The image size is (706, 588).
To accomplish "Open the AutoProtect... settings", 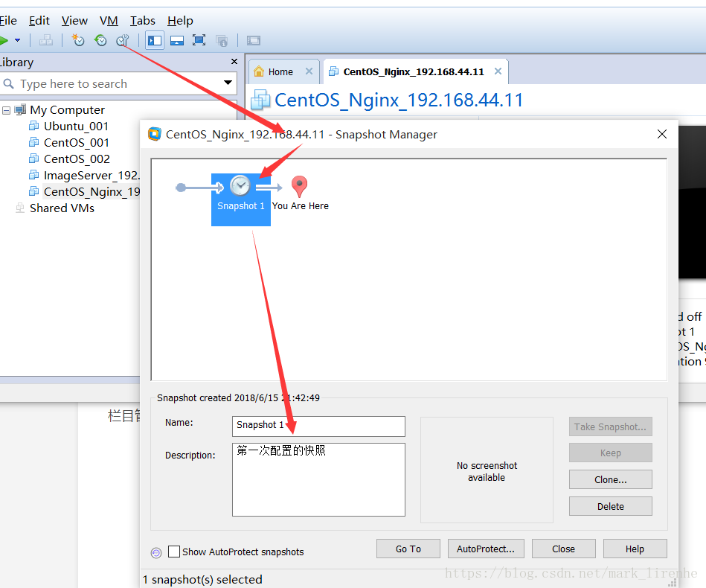I will 485,549.
